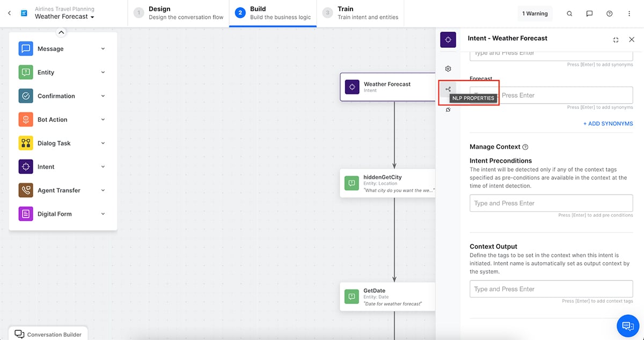Screen dimensions: 644x340
Task: Click the help icon in the top bar
Action: pyautogui.click(x=609, y=13)
